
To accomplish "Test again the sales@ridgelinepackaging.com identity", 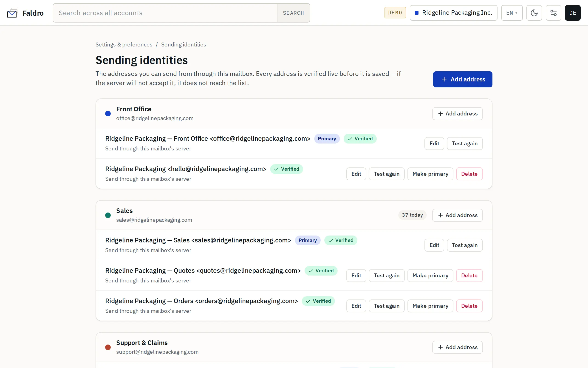I will [465, 245].
